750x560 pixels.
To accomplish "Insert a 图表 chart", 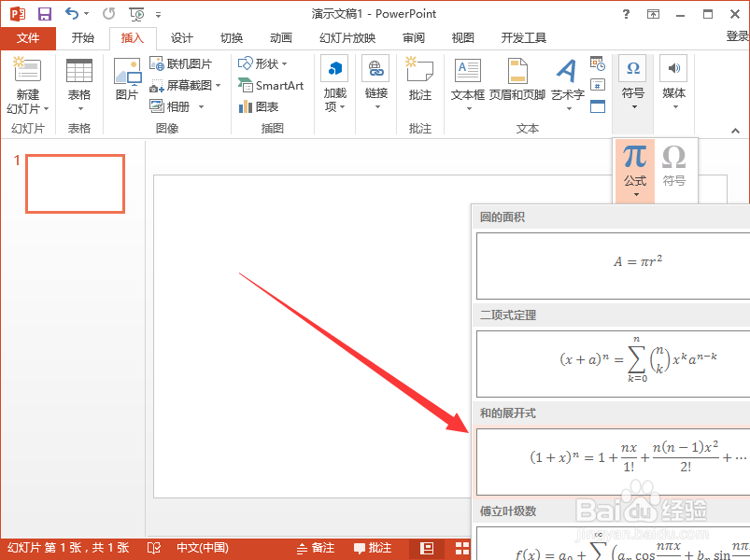I will (x=259, y=106).
